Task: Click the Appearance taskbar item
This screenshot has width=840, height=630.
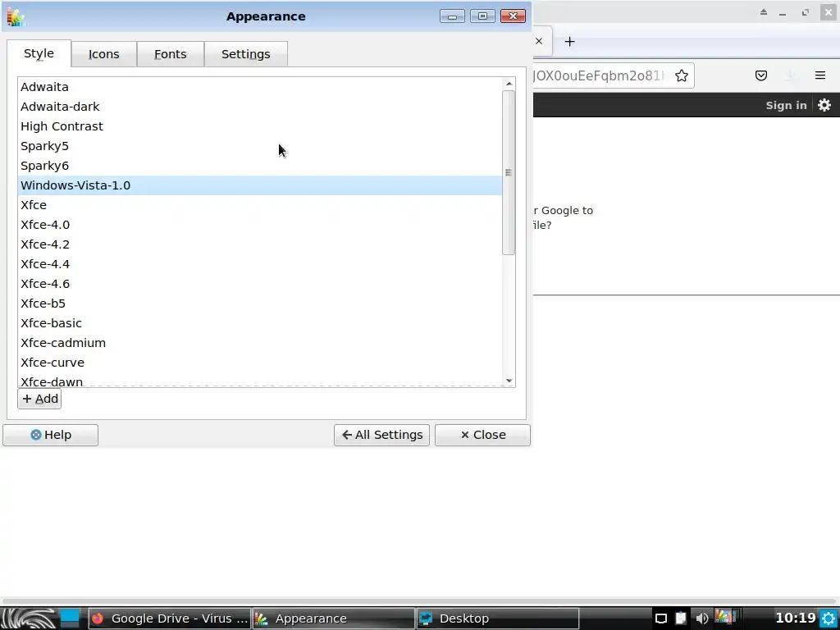Action: (x=333, y=619)
